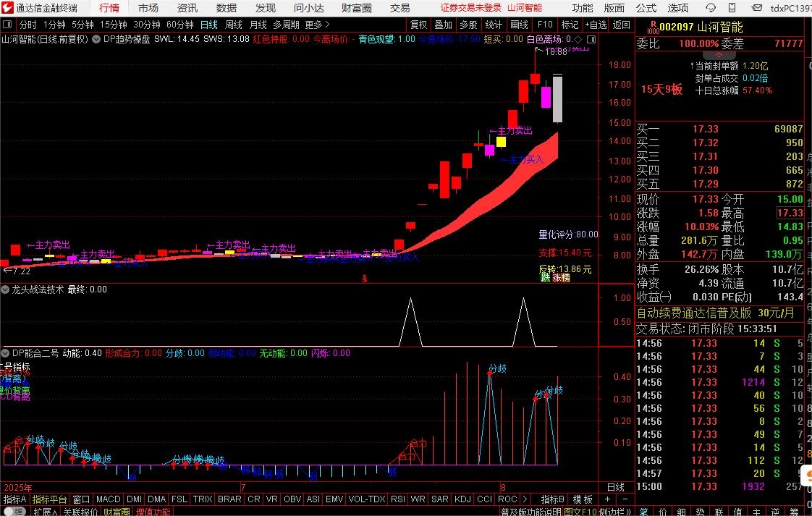The height and width of the screenshot is (516, 812).
Task: Click the minus zoom-out button
Action: 625,499
